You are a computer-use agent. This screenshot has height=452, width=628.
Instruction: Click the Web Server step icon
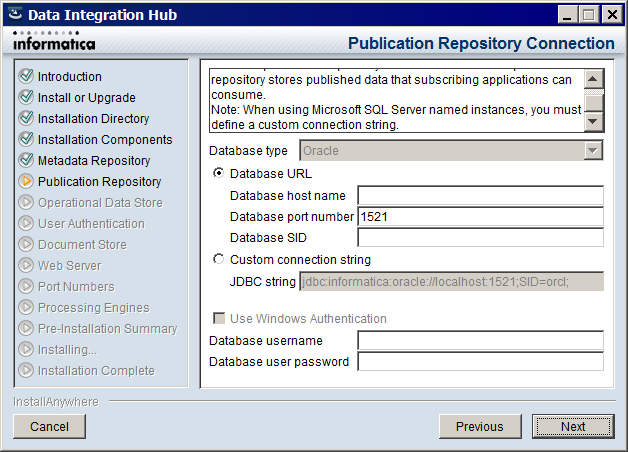click(26, 265)
